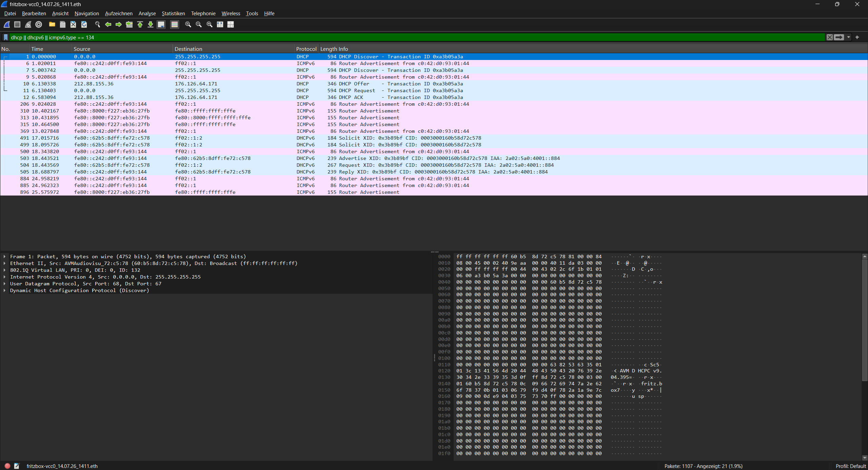
Task: Toggle auto-scroll during live capture
Action: (x=161, y=24)
